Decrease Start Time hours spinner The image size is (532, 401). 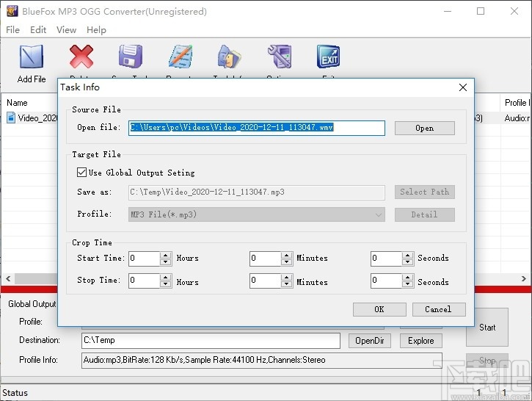click(x=166, y=261)
